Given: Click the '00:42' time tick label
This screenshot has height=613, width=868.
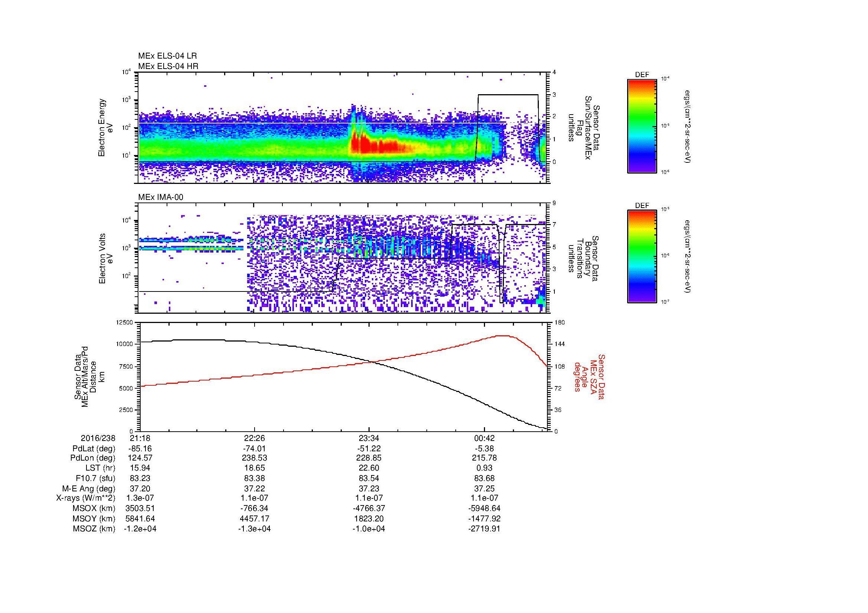Looking at the screenshot, I should [484, 438].
